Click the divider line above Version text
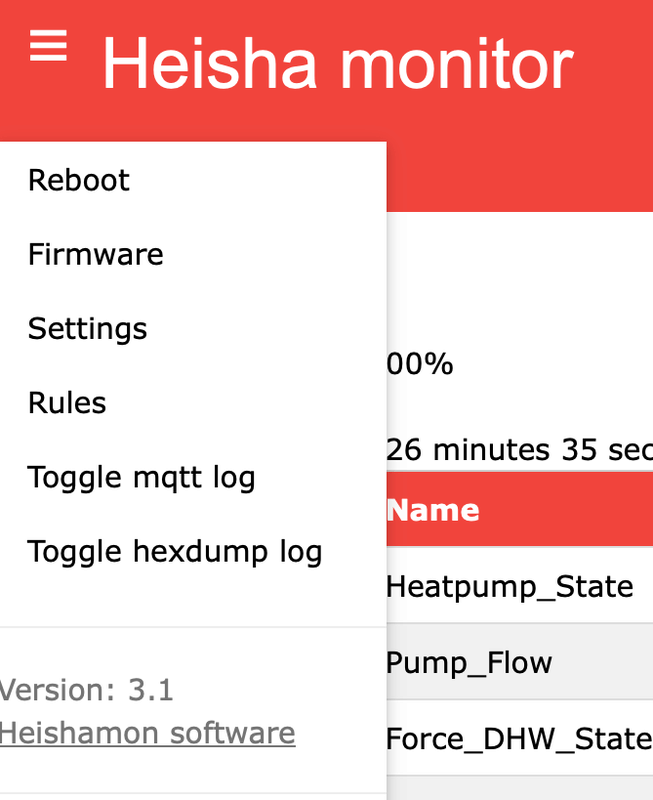The width and height of the screenshot is (653, 800). [x=193, y=628]
